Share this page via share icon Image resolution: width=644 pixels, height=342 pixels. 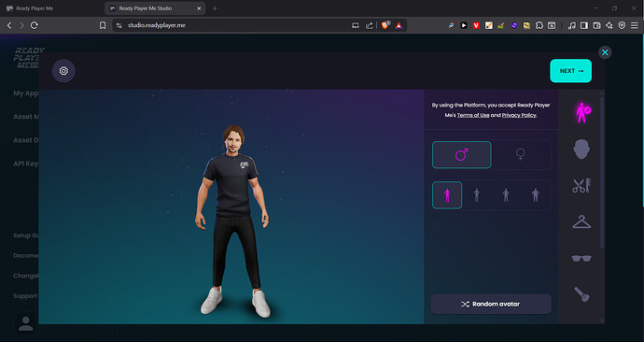370,25
